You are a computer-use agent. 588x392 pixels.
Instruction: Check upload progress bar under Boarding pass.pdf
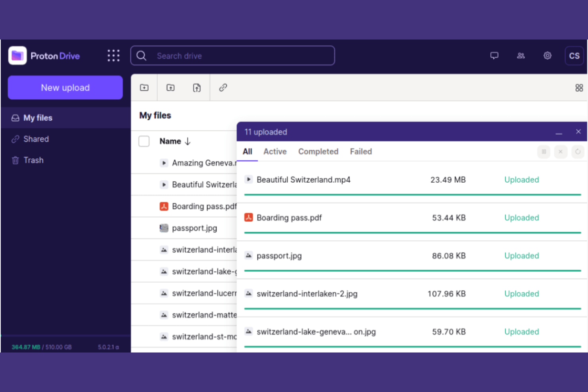coord(412,231)
